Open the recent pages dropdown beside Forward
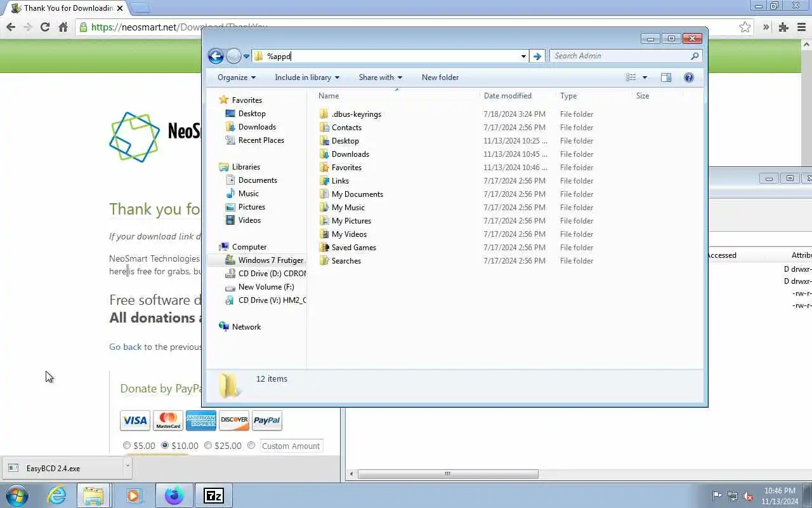 [246, 57]
